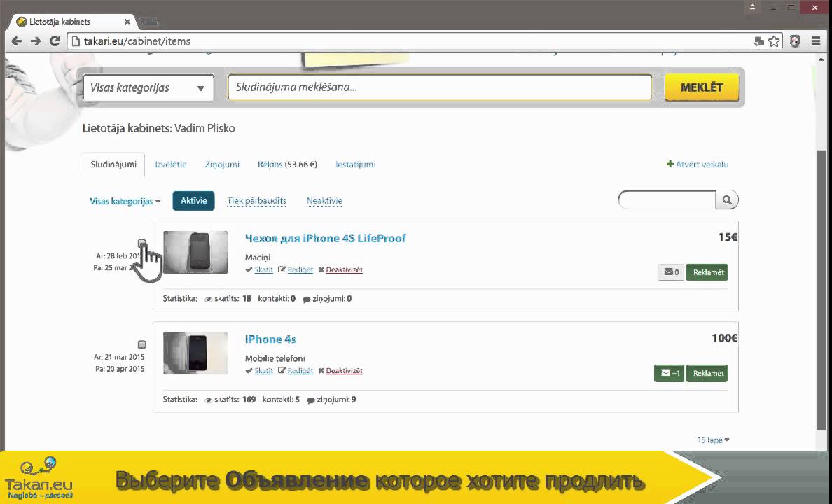Show Neaktīvie listings
Viewport: 832px width, 504px height.
[324, 200]
